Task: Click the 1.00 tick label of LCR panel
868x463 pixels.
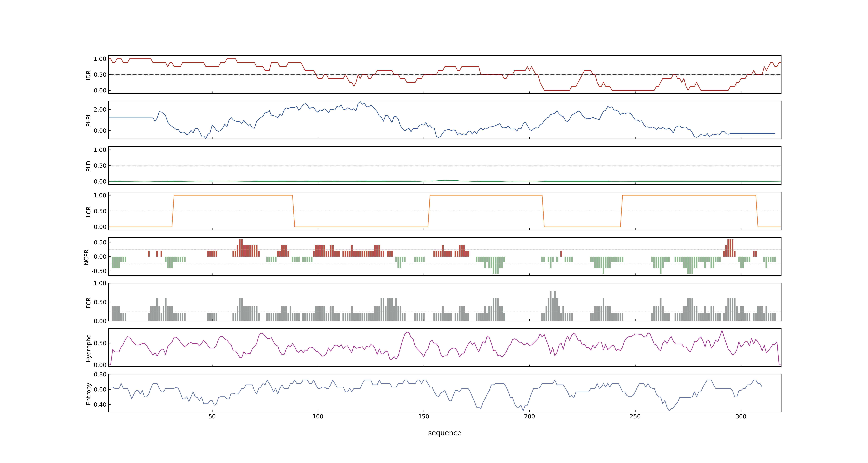Action: click(x=100, y=195)
